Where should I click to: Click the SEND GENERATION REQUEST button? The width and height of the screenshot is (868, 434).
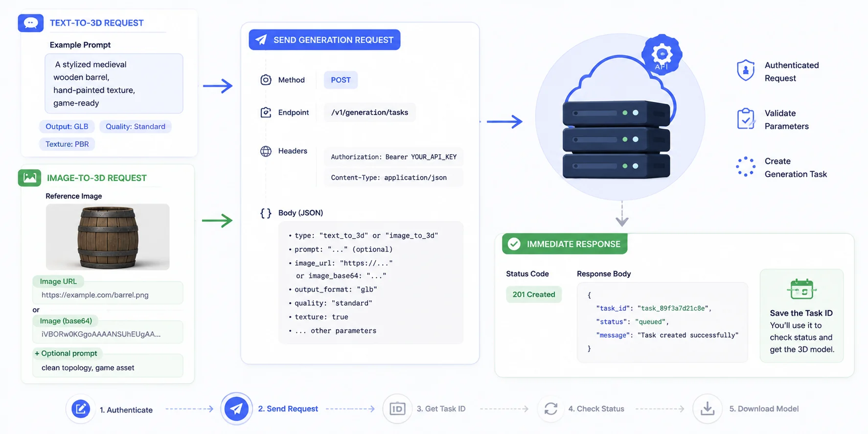pos(324,40)
